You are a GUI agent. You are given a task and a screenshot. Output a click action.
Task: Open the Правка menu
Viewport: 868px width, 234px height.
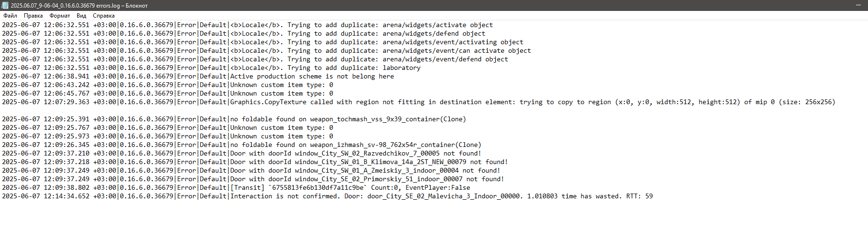[33, 16]
